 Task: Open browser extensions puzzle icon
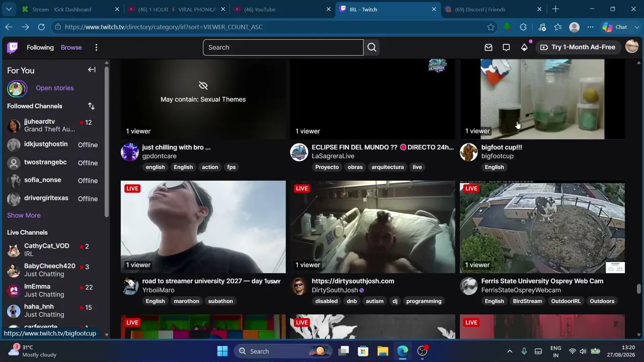(x=523, y=27)
